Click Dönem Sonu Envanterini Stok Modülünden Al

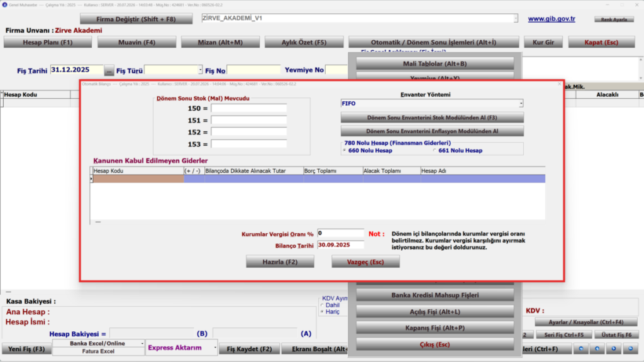point(432,118)
